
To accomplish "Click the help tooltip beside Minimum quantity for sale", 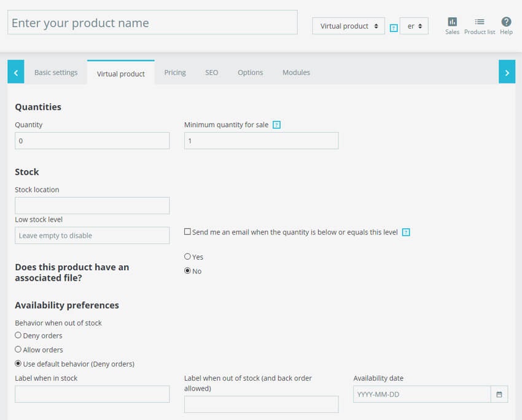I will coord(276,124).
